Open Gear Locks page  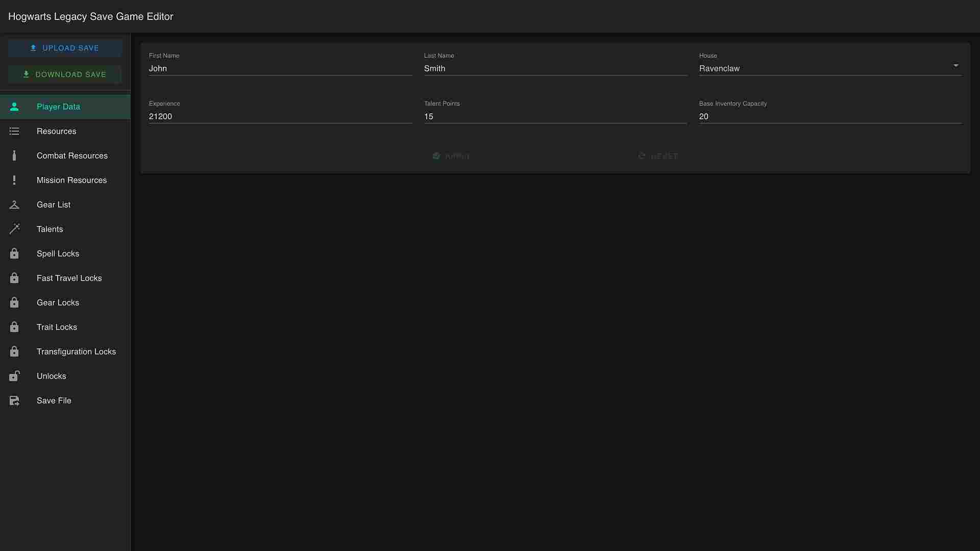[65, 303]
